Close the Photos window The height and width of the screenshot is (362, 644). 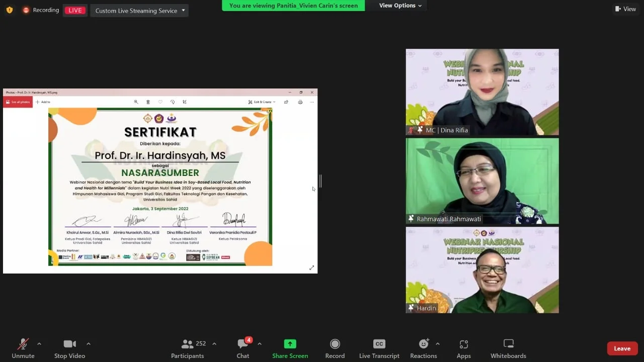(312, 93)
